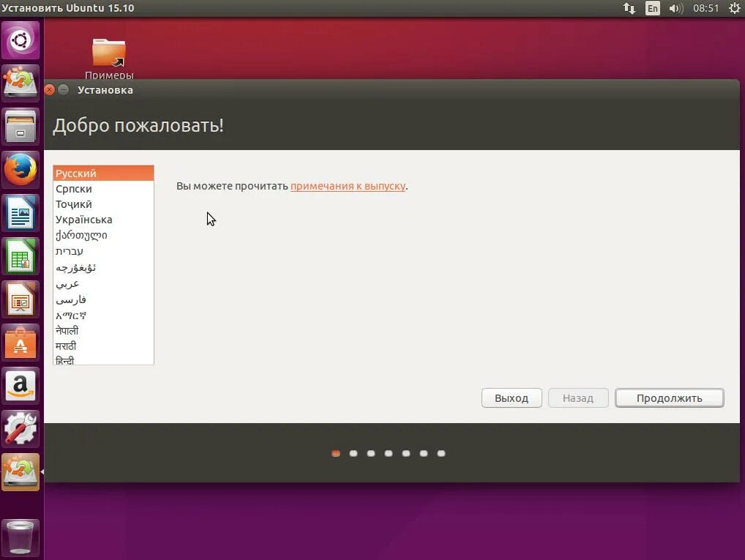Viewport: 745px width, 560px height.
Task: Select Nepali नेपाली language
Action: click(x=104, y=330)
